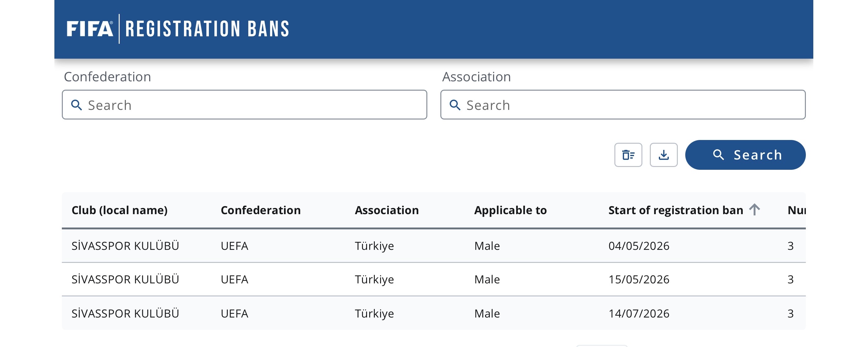
Task: Click magnifier icon in Association field
Action: coord(455,105)
